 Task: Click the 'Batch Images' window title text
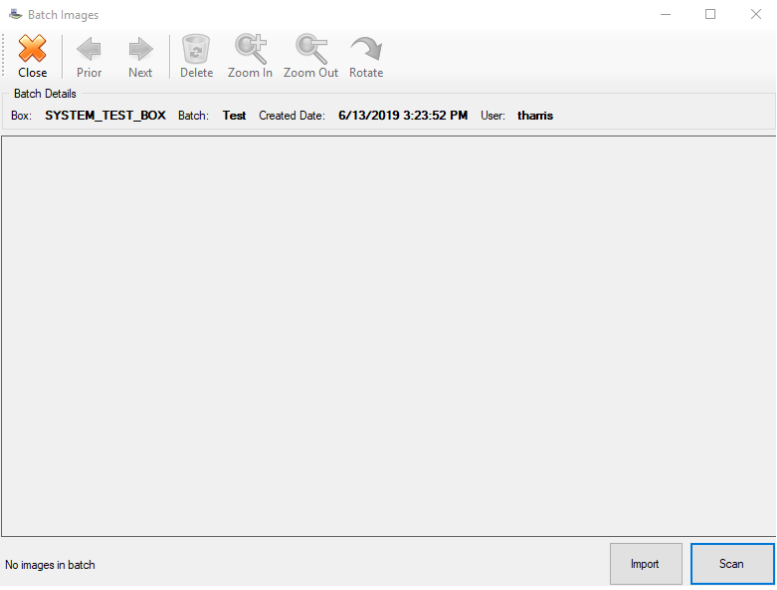tap(63, 15)
